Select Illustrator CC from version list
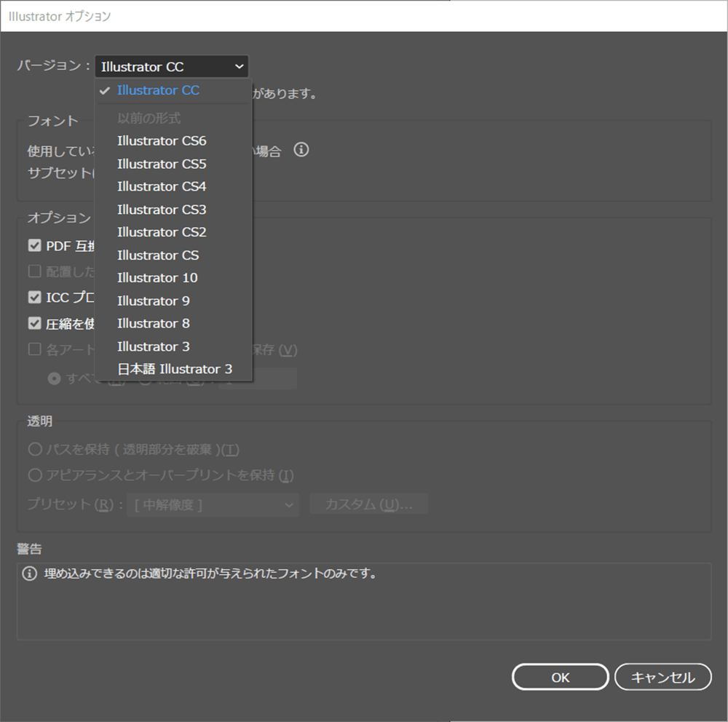The width and height of the screenshot is (728, 722). 174,90
